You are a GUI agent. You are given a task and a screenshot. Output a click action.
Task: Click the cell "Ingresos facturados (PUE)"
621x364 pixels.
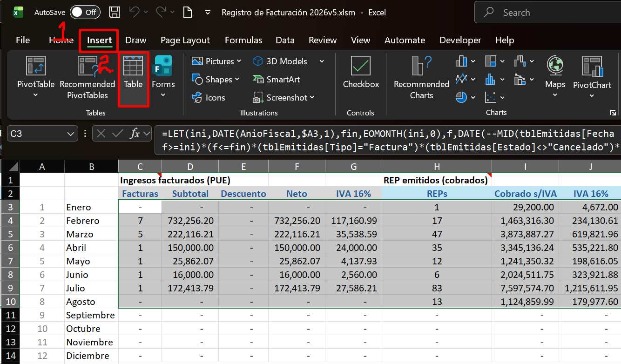(x=175, y=180)
